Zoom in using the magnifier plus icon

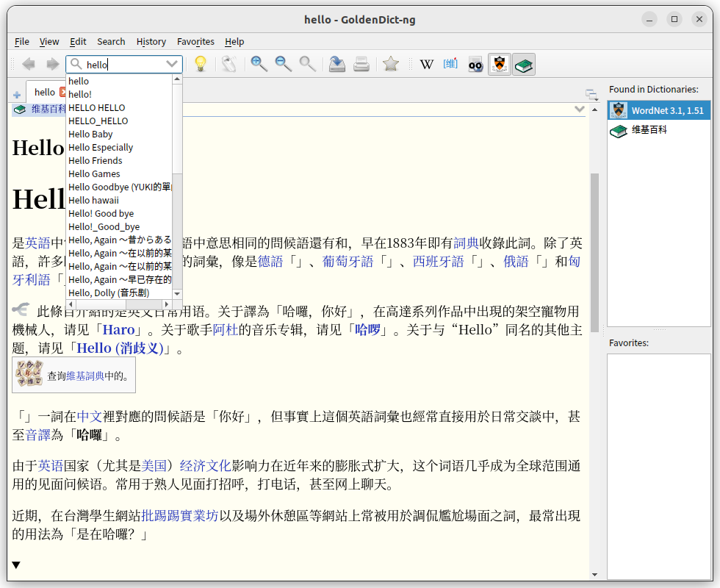(259, 65)
